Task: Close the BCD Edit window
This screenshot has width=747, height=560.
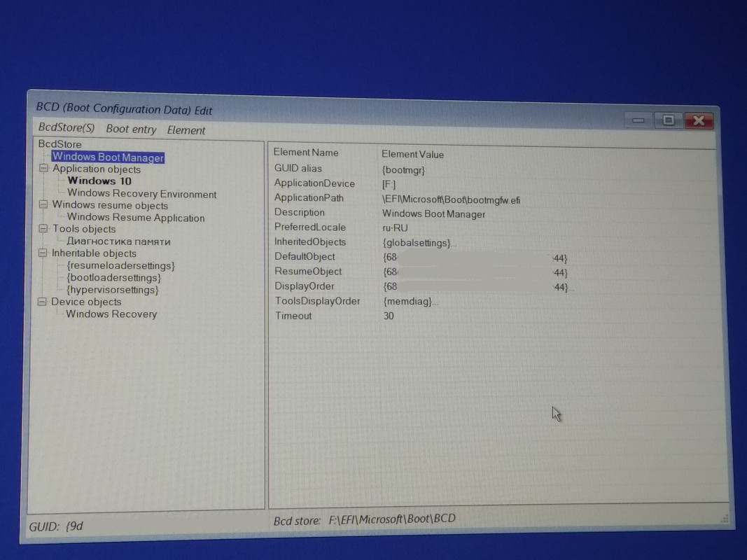Action: click(699, 120)
